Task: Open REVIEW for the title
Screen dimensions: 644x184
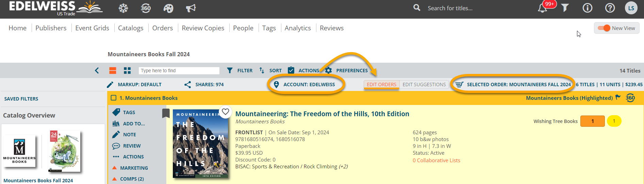Action: tap(126, 146)
